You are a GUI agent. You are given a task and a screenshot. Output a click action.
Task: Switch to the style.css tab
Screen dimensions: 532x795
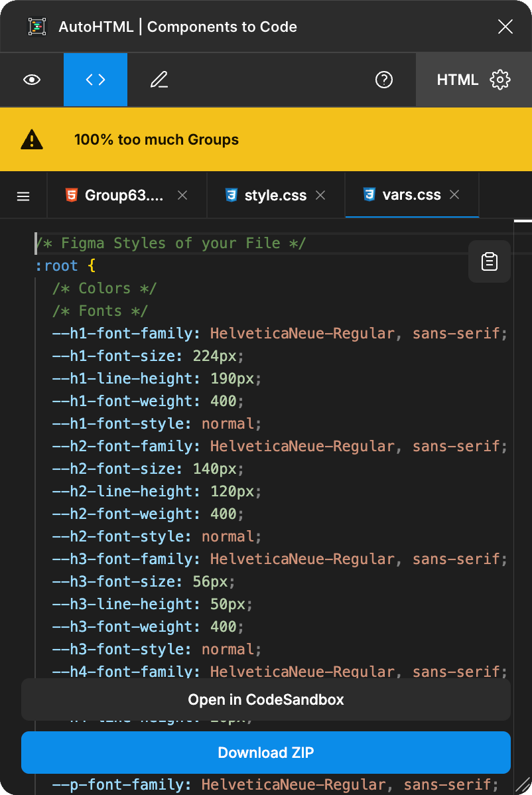[276, 195]
